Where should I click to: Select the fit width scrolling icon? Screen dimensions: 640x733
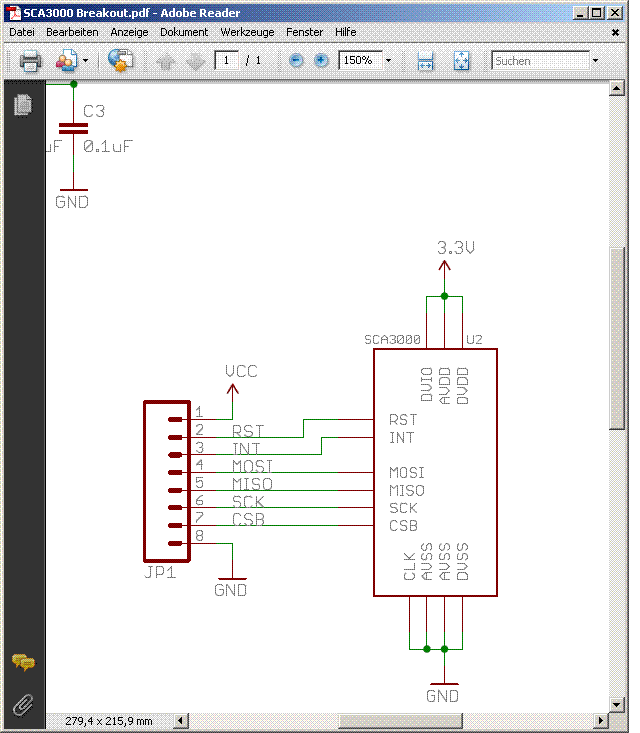[425, 61]
